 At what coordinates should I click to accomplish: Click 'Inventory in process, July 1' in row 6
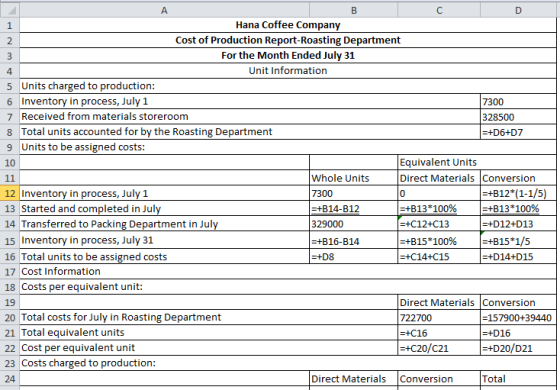[x=250, y=101]
